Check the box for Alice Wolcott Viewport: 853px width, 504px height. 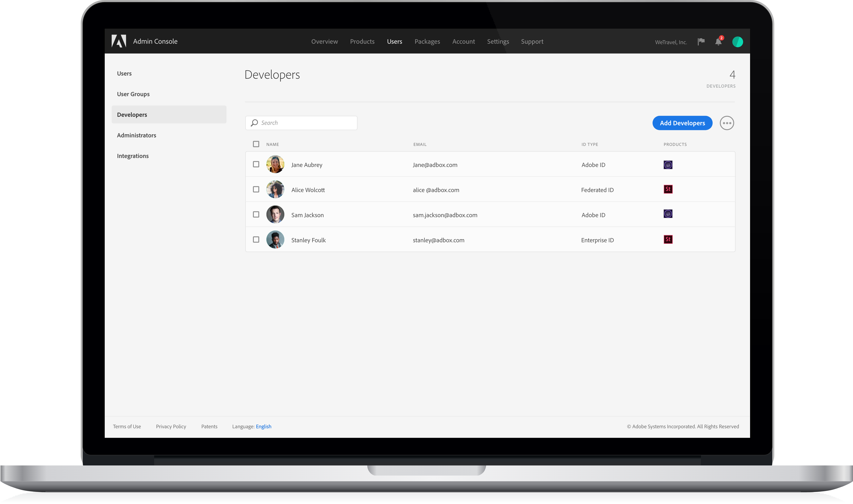click(256, 190)
